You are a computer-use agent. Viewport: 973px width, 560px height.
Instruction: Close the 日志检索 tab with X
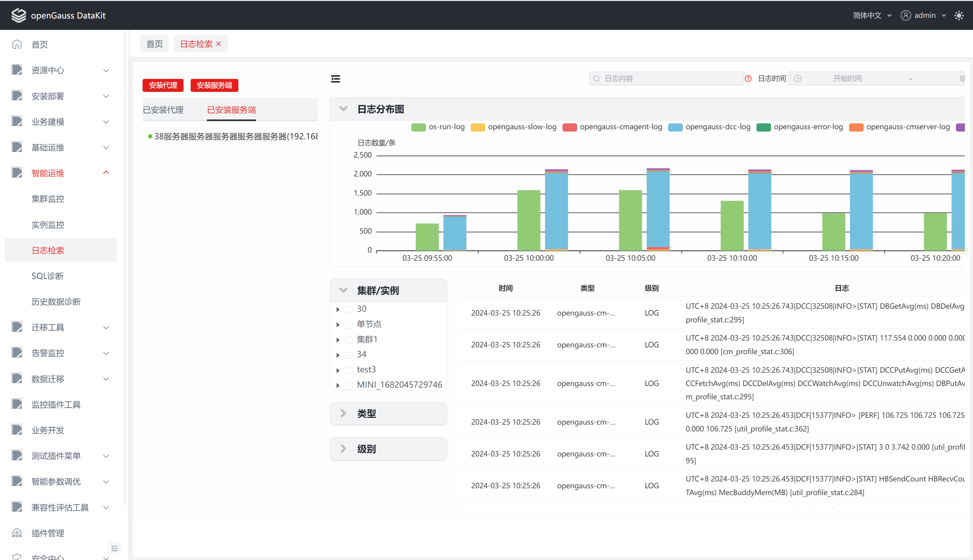click(219, 44)
